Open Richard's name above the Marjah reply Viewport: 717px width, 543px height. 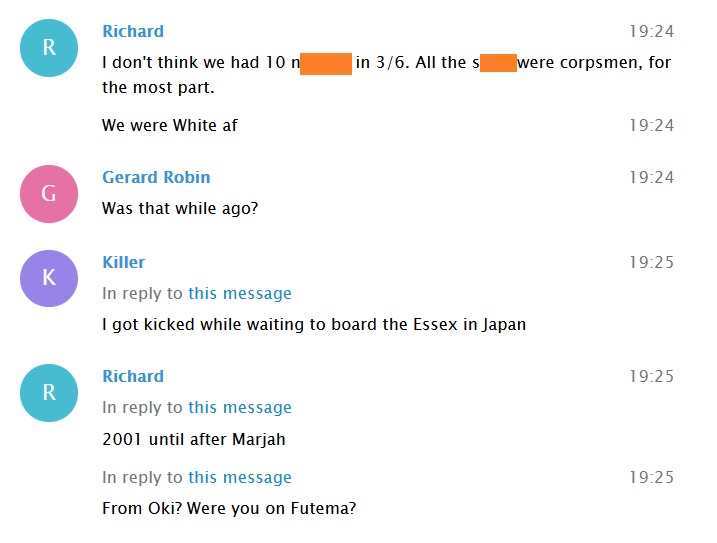click(133, 376)
